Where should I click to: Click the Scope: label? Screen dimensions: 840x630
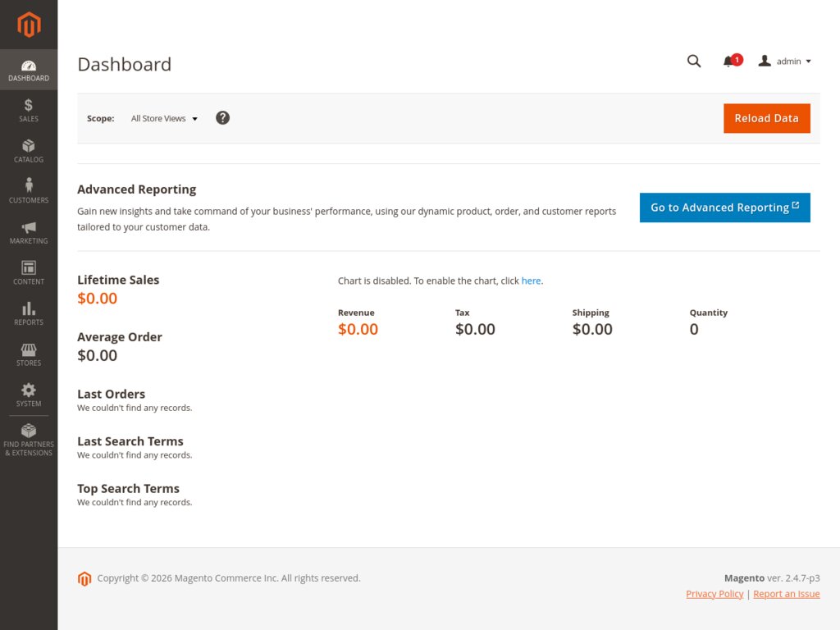[x=101, y=118]
